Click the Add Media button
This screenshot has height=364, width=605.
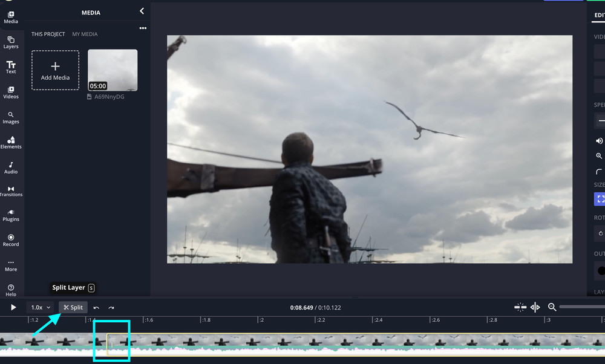(x=54, y=70)
